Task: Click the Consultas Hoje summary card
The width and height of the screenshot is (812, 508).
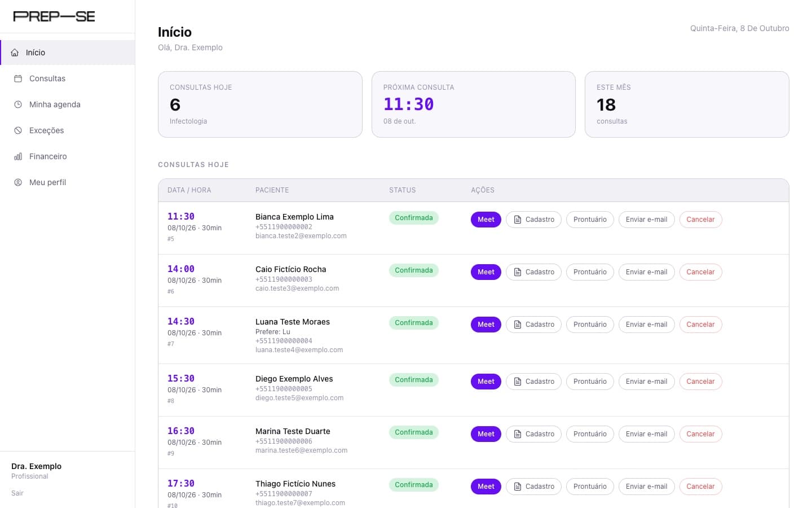Action: click(x=260, y=104)
